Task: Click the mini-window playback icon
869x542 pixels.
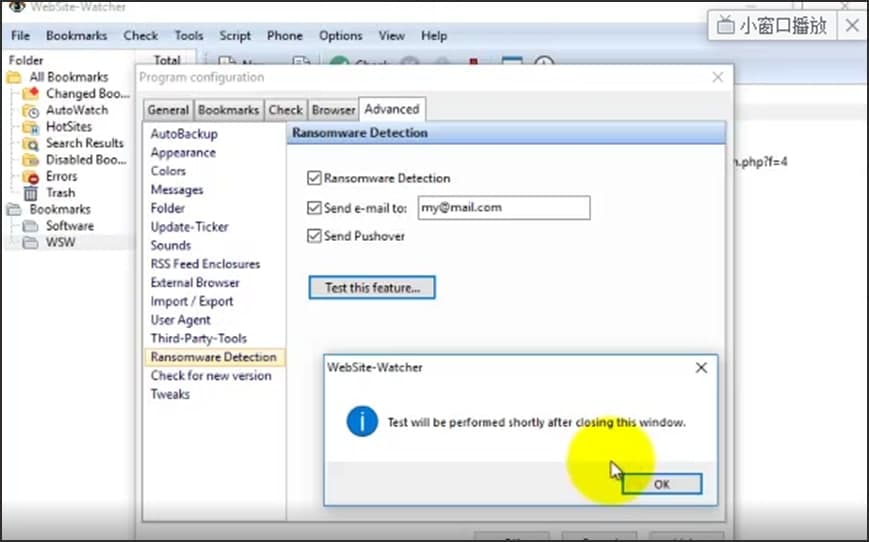Action: coord(725,25)
